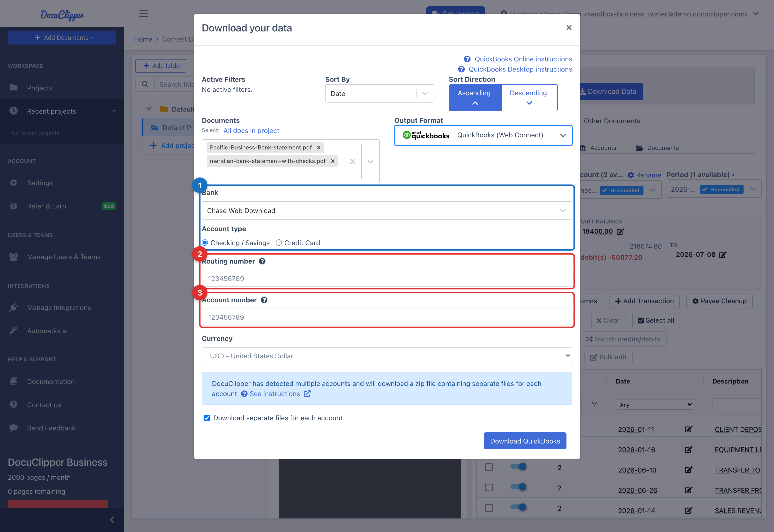The image size is (774, 532).
Task: Switch to the Documents tab
Action: [x=657, y=148]
